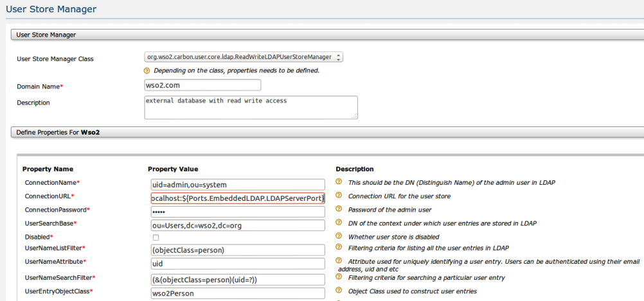Click the help icon for 'Whether user store is disabled'
This screenshot has width=644, height=301.
click(339, 236)
